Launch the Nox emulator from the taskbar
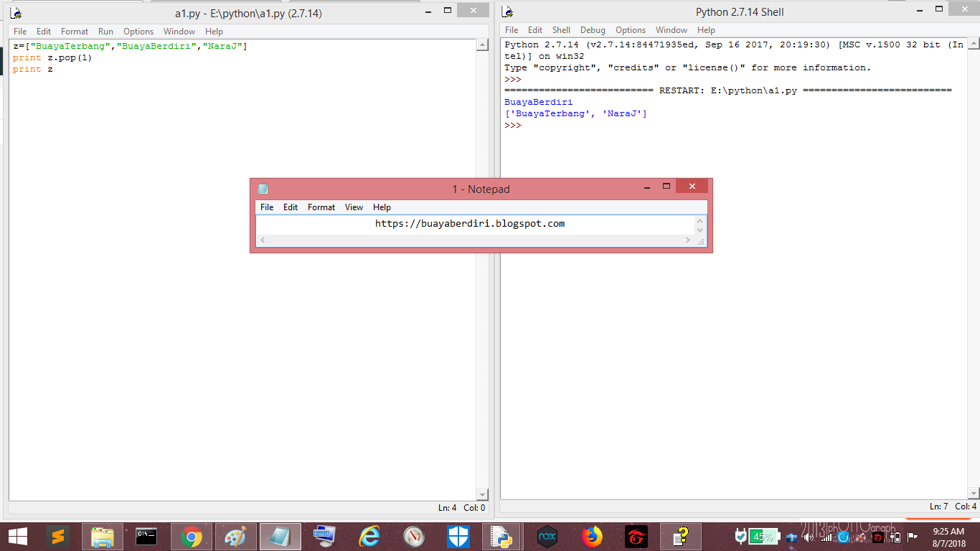 pos(547,536)
